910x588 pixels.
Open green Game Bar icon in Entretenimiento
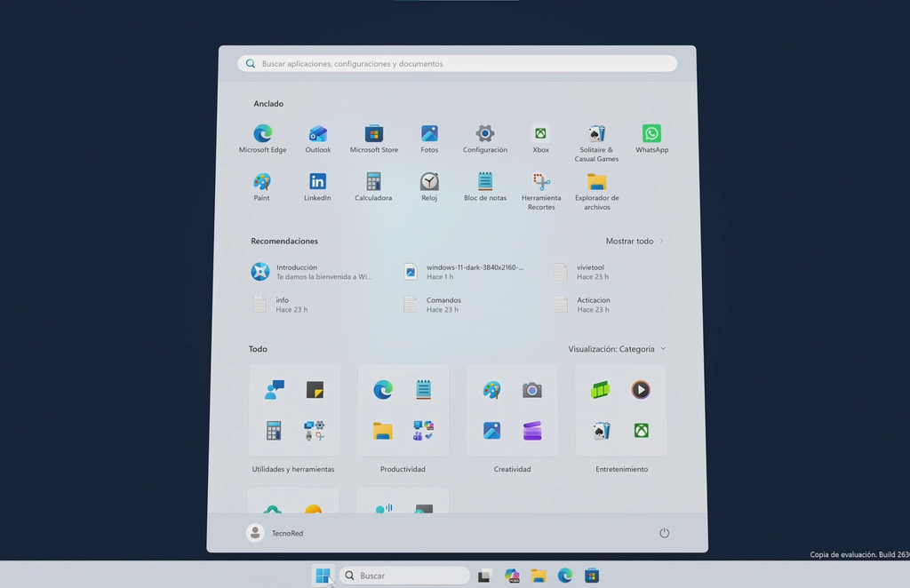click(x=601, y=390)
